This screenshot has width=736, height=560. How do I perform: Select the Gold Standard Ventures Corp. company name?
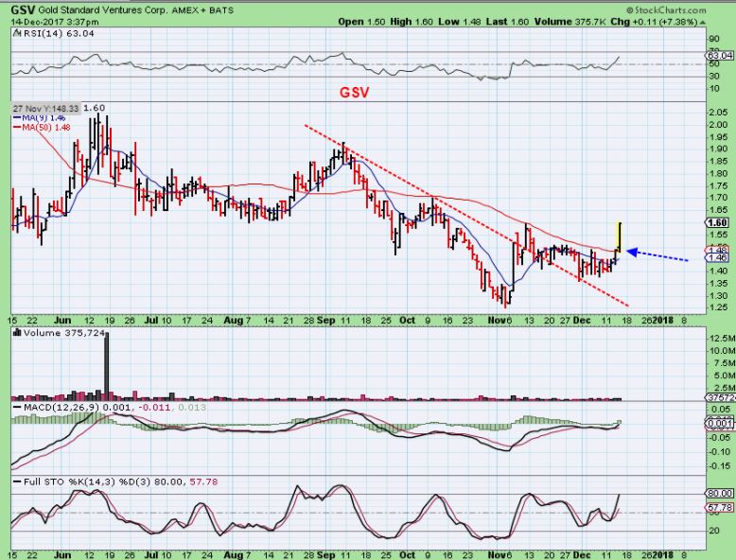point(103,10)
